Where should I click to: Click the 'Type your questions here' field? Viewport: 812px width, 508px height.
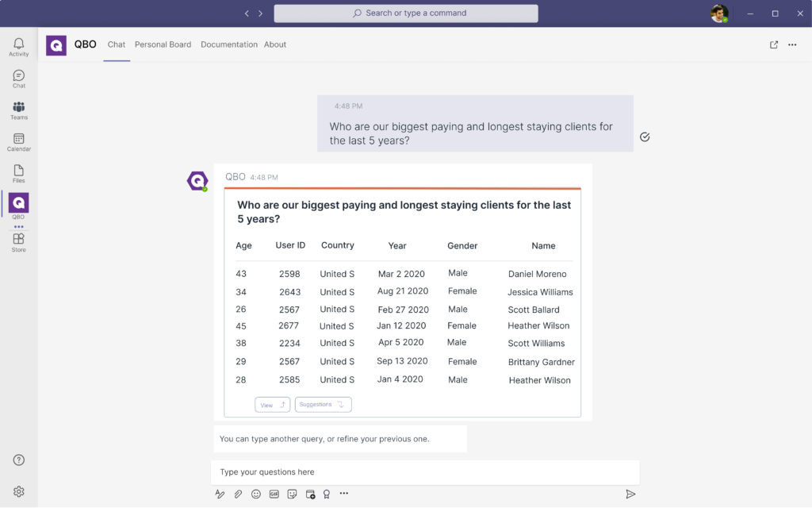(425, 472)
